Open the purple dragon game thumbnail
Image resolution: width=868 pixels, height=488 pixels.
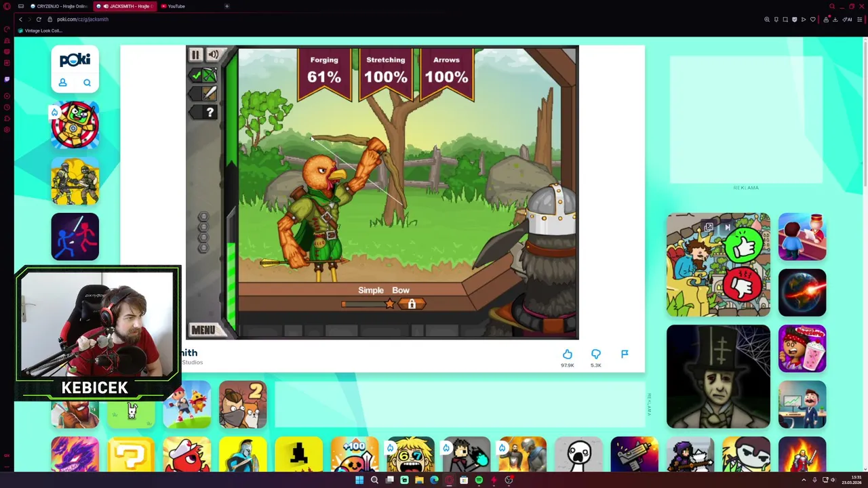(75, 454)
